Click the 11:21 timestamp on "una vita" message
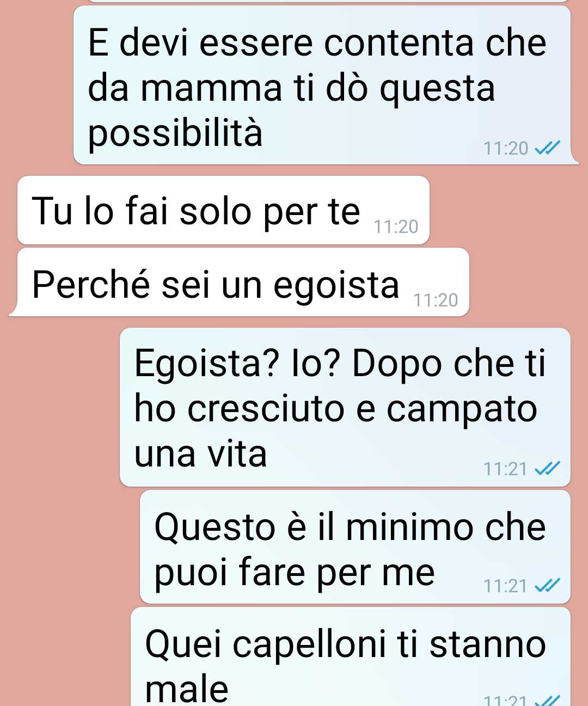The height and width of the screenshot is (706, 588). pos(505,469)
